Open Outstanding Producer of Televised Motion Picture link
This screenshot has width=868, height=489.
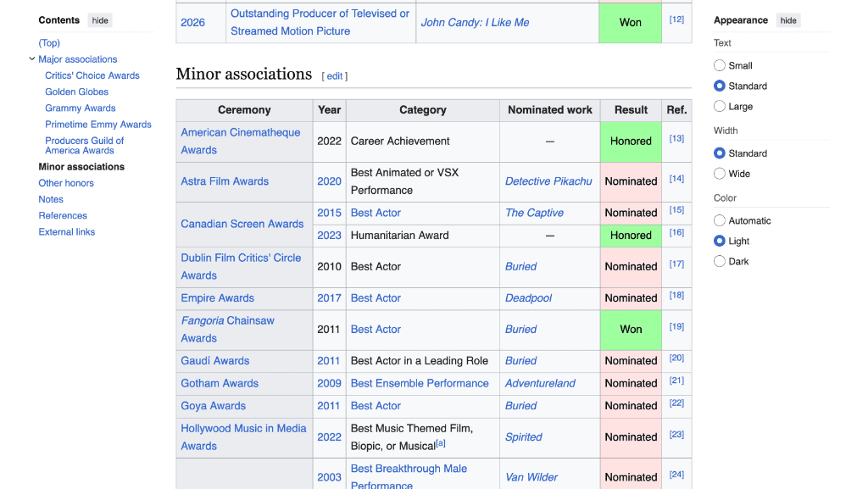point(320,22)
